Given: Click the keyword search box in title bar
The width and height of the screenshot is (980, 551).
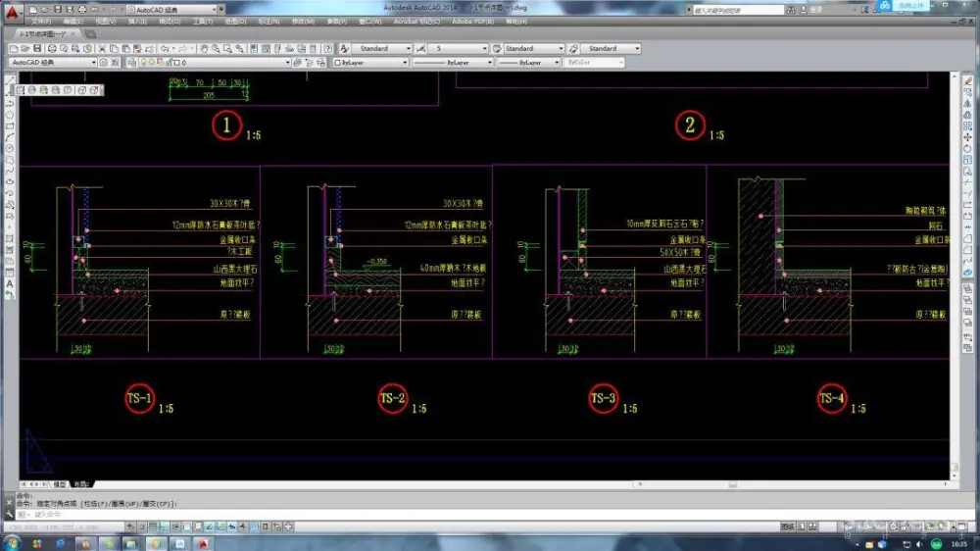Looking at the screenshot, I should [735, 11].
